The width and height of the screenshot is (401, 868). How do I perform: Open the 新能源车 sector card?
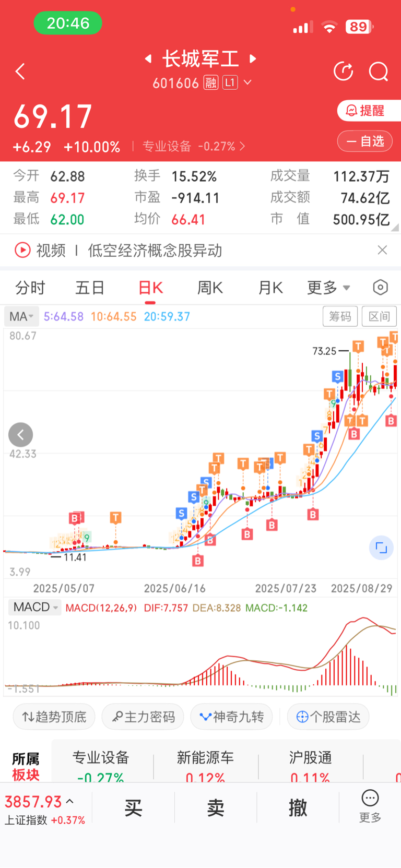pos(205,767)
